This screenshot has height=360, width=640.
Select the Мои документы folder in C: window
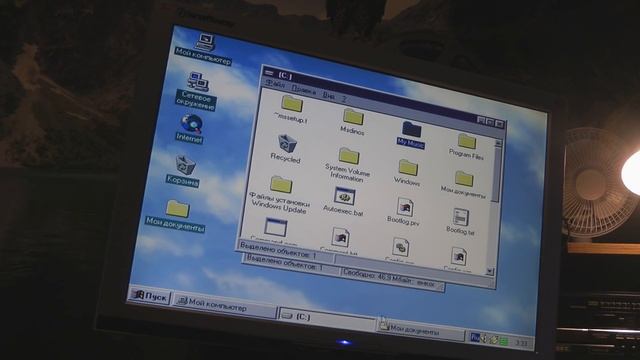click(463, 184)
